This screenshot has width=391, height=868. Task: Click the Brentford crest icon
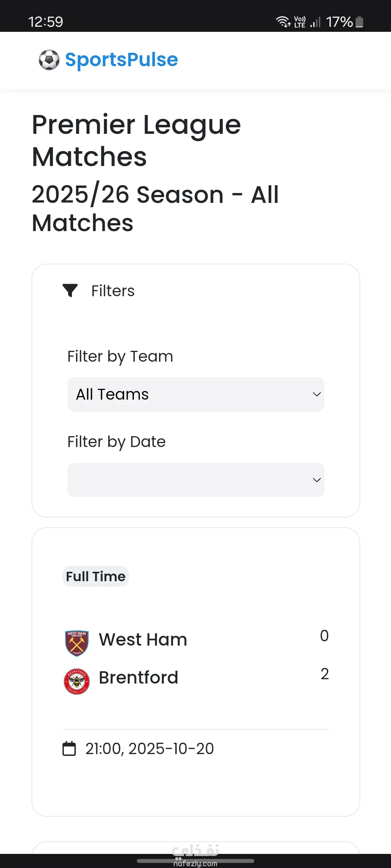(77, 681)
